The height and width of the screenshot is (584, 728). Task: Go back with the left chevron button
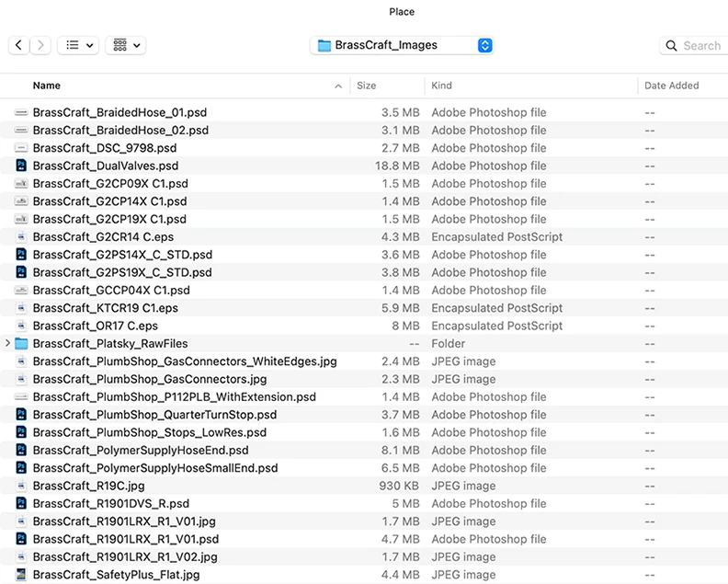[19, 45]
